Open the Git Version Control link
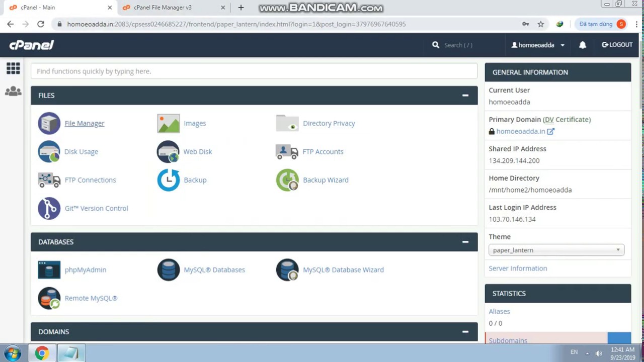 click(96, 208)
